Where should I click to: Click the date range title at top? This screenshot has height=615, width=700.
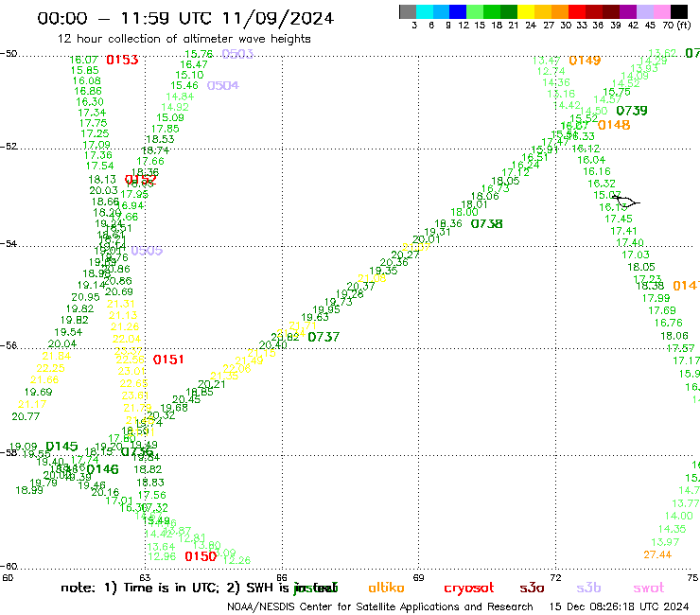(x=185, y=18)
